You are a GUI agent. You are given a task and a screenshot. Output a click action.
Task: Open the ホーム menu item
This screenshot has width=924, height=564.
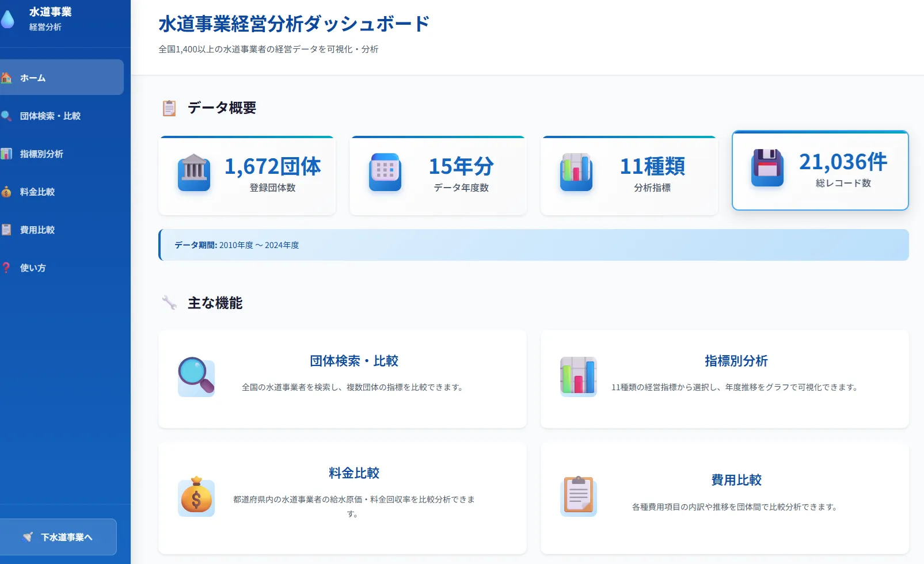pos(62,77)
